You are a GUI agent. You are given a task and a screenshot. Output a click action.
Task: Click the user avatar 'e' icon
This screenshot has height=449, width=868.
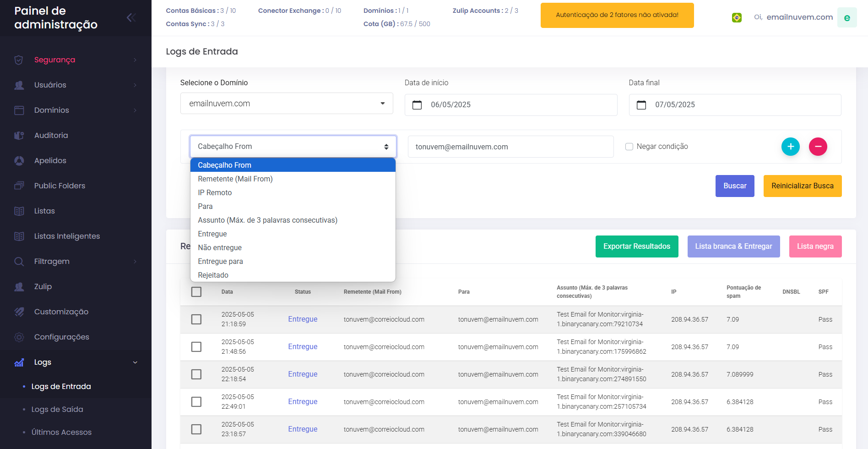[846, 17]
